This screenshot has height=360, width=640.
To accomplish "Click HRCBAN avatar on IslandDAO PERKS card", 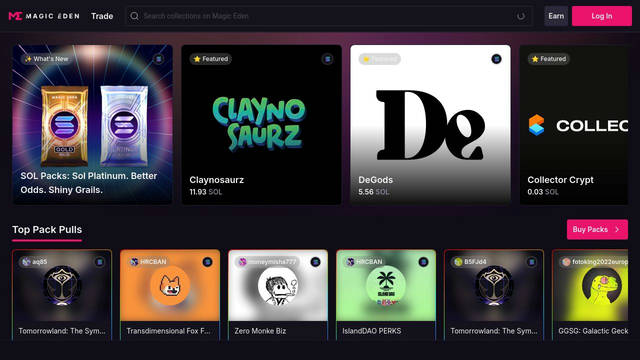I will [350, 262].
